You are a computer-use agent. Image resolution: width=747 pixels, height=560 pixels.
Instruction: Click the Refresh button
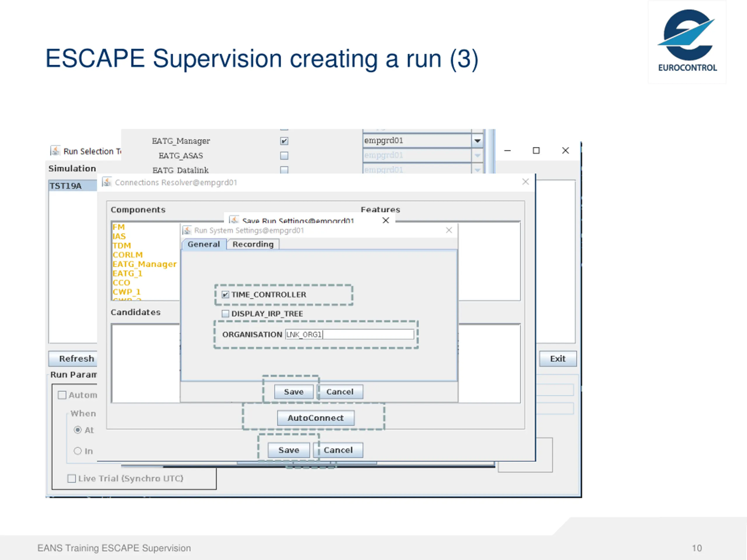[73, 358]
